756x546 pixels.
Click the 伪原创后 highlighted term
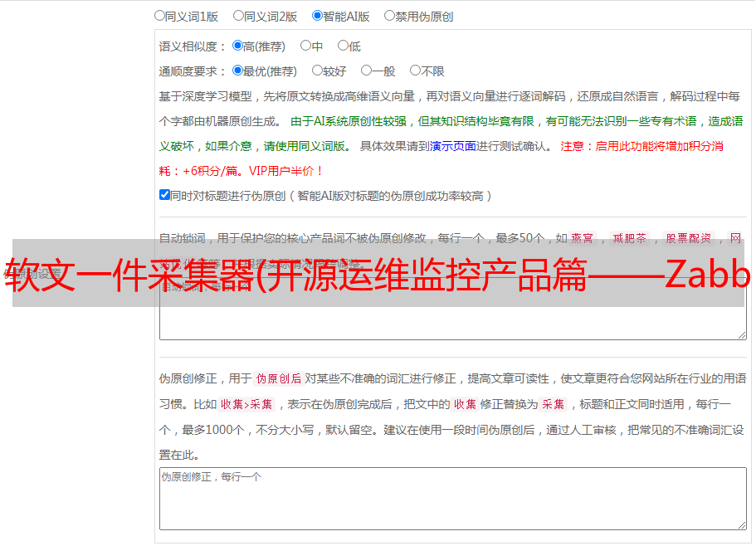point(279,378)
